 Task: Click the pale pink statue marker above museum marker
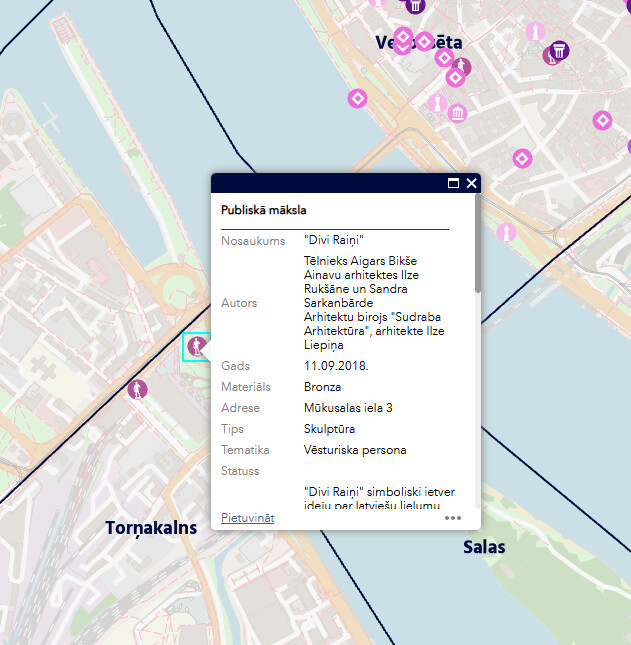pyautogui.click(x=436, y=103)
